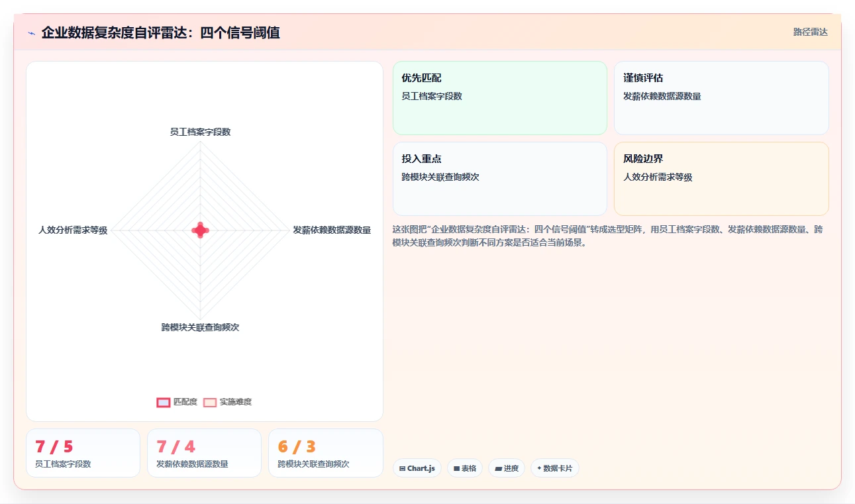The image size is (855, 504).
Task: Click the title 企业数据复杂度自评雷达：四个信号阈值
Action: [160, 32]
